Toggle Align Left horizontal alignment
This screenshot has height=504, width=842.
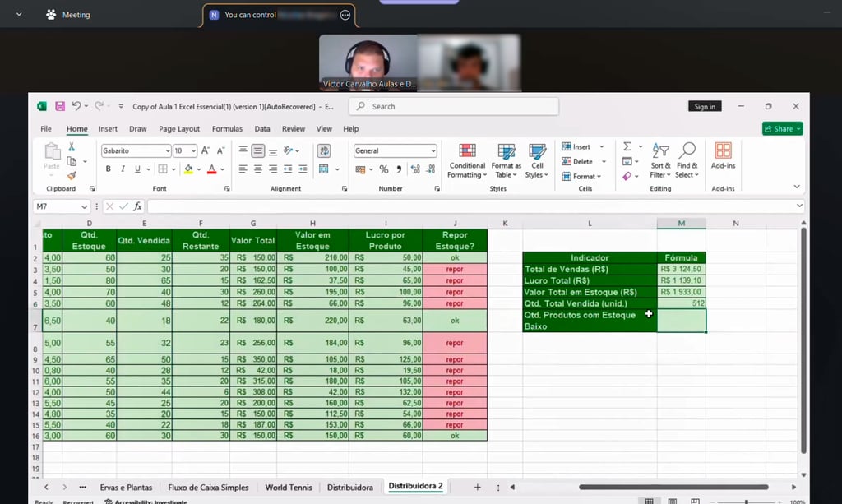243,169
